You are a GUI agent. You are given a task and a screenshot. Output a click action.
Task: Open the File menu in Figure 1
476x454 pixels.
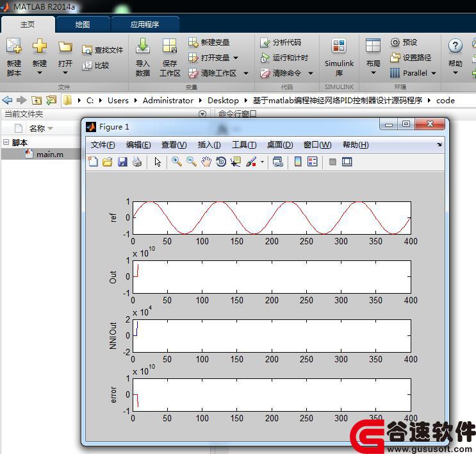click(103, 145)
